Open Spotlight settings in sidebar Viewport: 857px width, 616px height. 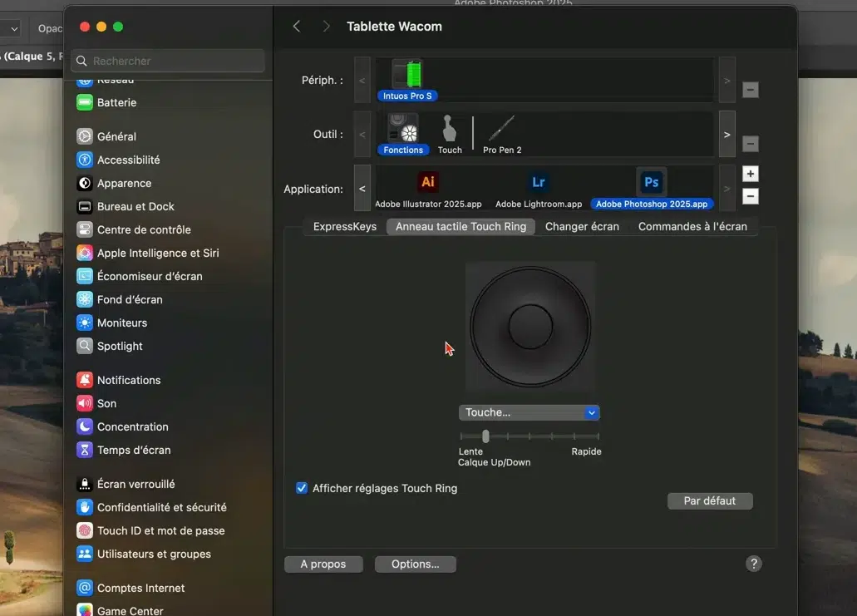point(110,346)
